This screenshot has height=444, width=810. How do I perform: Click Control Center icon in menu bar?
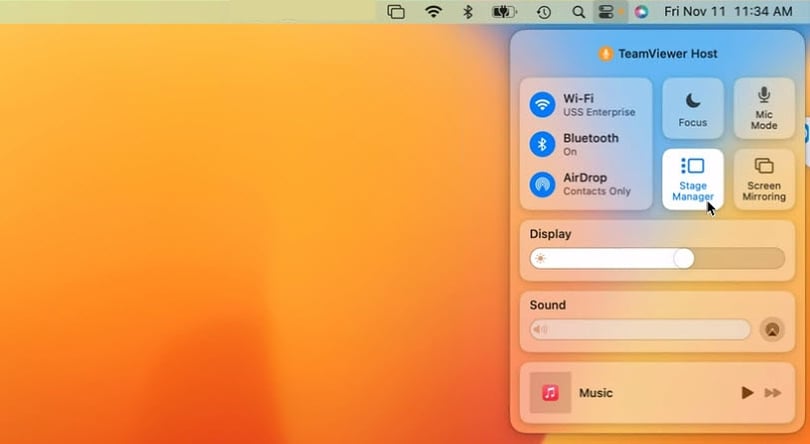point(606,12)
